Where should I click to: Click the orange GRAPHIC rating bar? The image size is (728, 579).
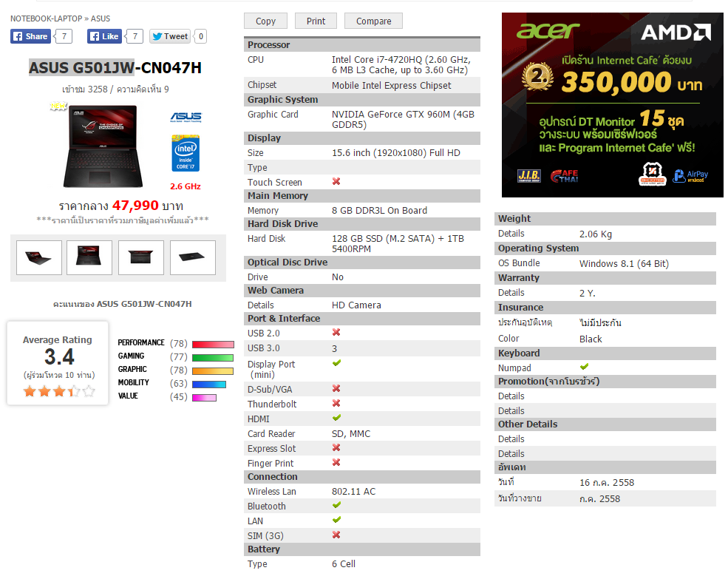click(213, 371)
